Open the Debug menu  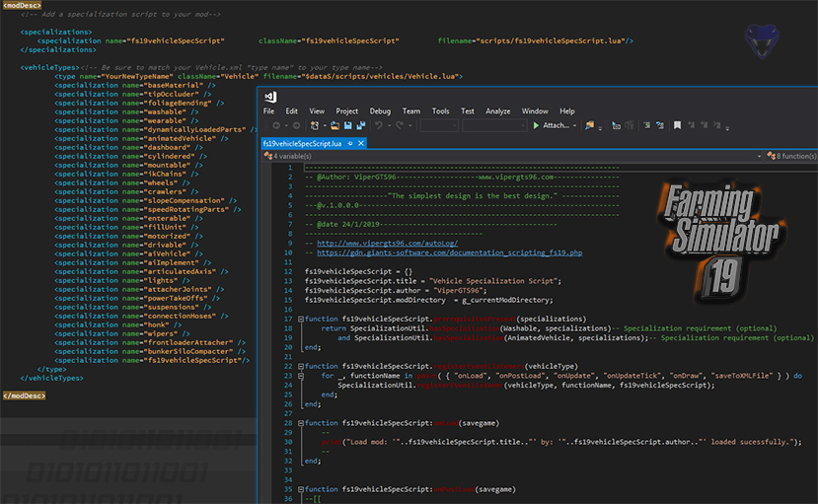[380, 111]
